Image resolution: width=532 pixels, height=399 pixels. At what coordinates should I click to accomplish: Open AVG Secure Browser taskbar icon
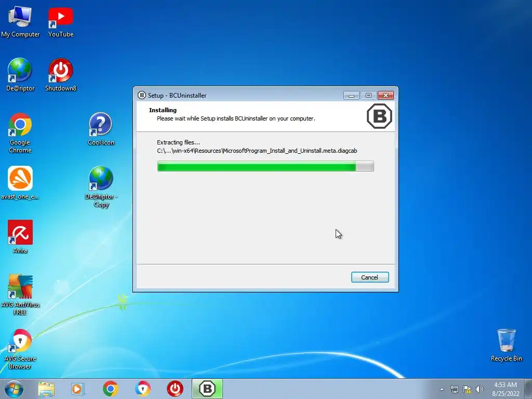tap(142, 389)
